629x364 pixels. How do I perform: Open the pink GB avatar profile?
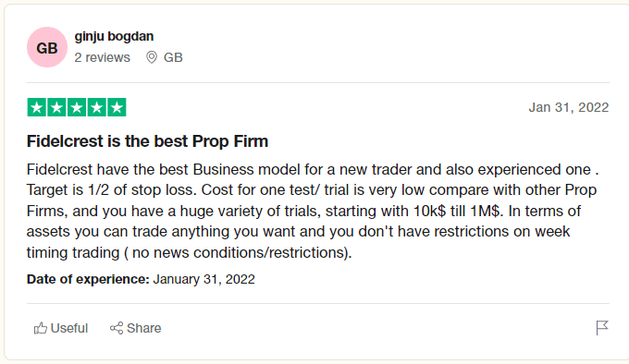(47, 47)
